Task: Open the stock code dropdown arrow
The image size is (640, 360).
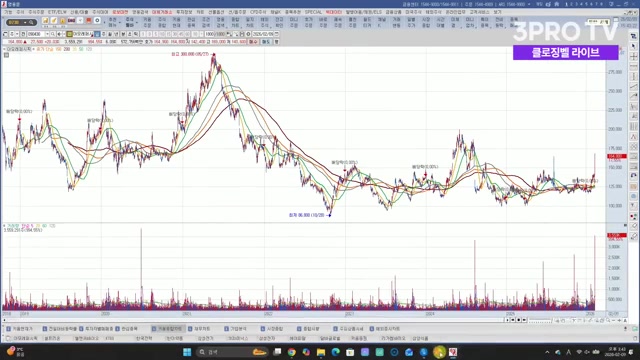Action: click(x=47, y=34)
